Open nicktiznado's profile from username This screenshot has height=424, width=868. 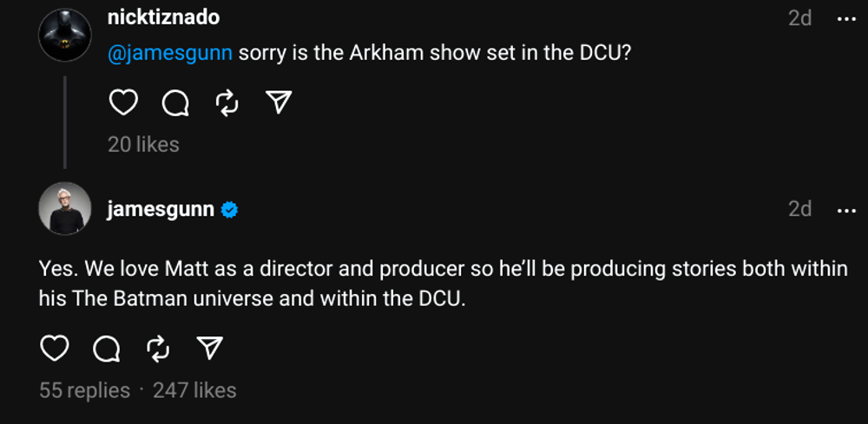(x=163, y=16)
